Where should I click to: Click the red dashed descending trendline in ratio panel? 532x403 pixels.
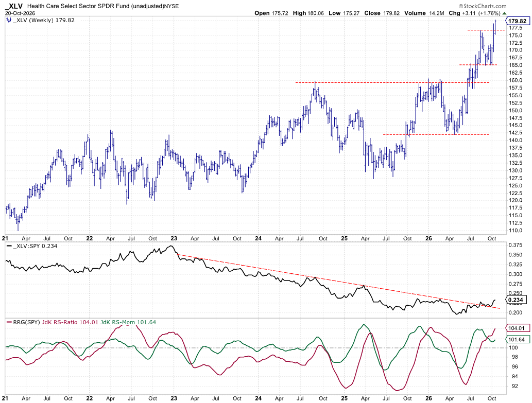338,281
